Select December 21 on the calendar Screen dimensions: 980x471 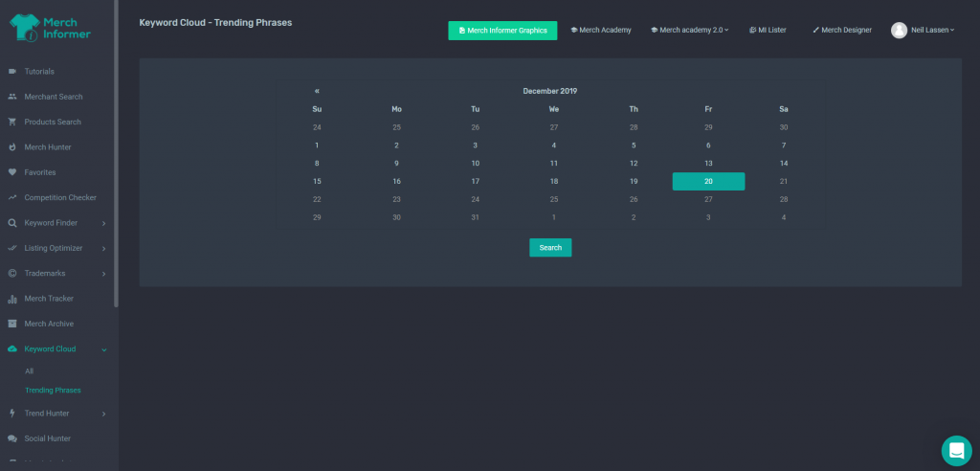coord(784,181)
